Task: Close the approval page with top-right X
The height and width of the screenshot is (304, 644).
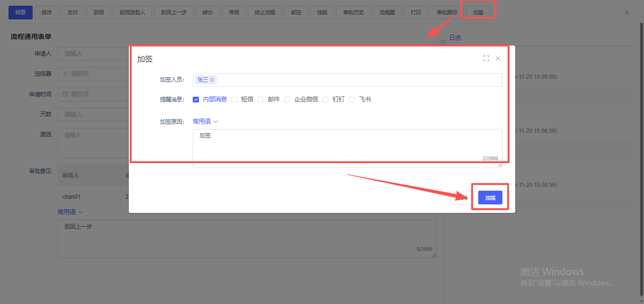Action: click(x=627, y=13)
